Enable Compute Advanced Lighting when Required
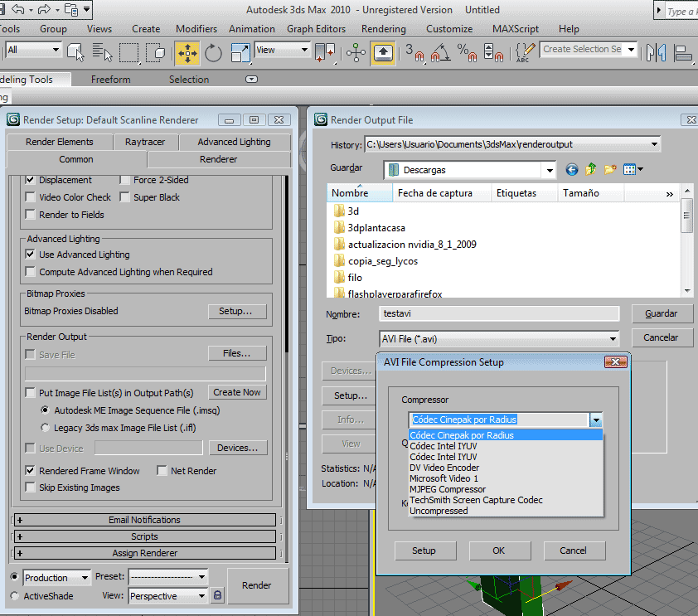This screenshot has width=698, height=616. point(30,271)
